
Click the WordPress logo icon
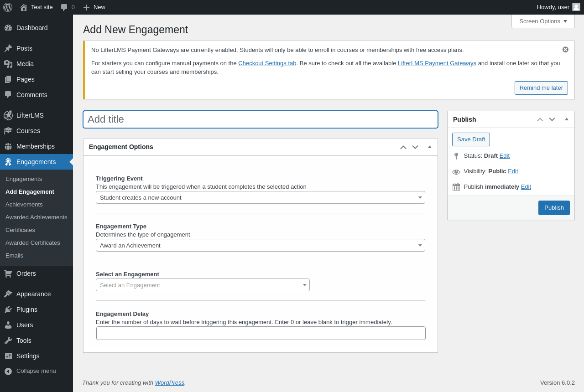tap(8, 7)
